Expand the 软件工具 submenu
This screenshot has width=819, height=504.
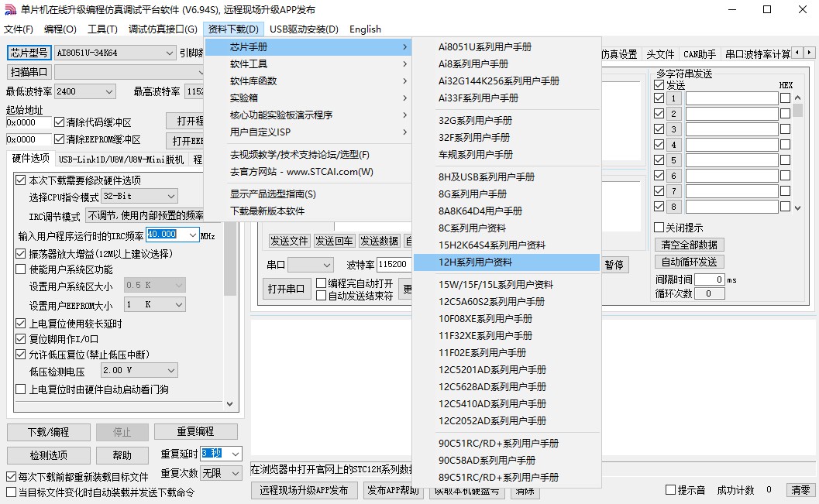pyautogui.click(x=308, y=63)
